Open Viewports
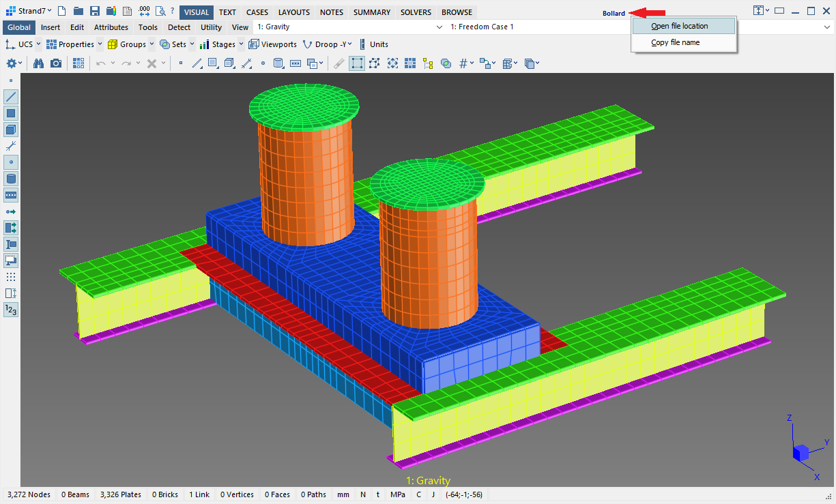The image size is (836, 504). point(272,44)
